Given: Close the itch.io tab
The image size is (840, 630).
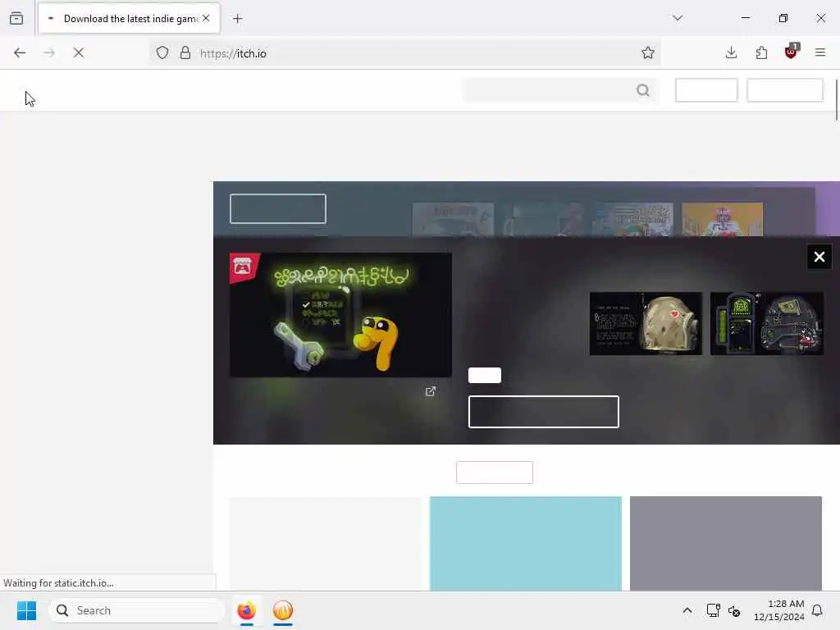Looking at the screenshot, I should 206,18.
